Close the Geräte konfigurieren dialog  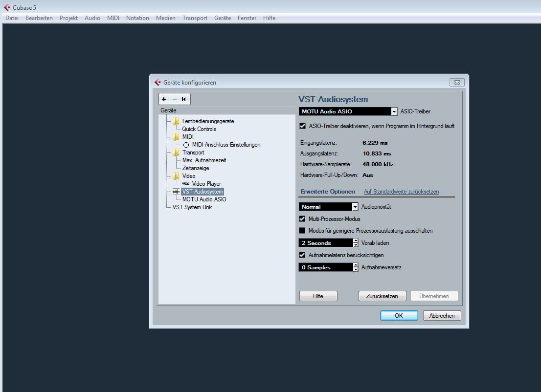point(457,83)
